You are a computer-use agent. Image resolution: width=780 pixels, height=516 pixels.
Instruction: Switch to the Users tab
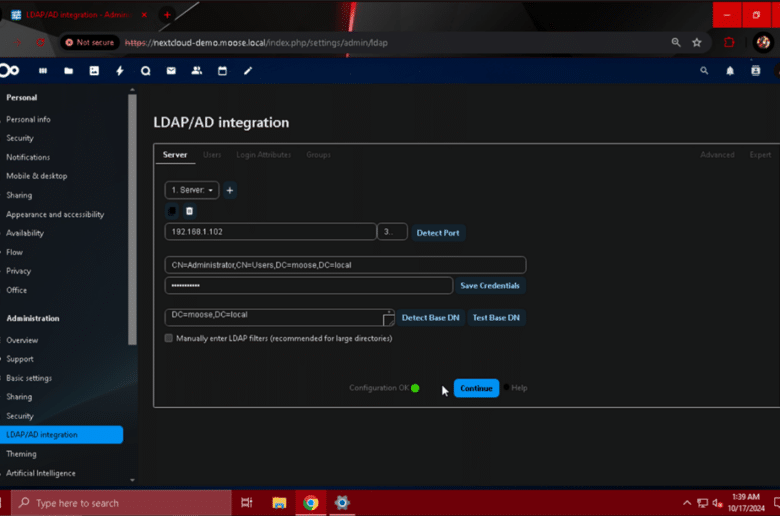pyautogui.click(x=212, y=155)
